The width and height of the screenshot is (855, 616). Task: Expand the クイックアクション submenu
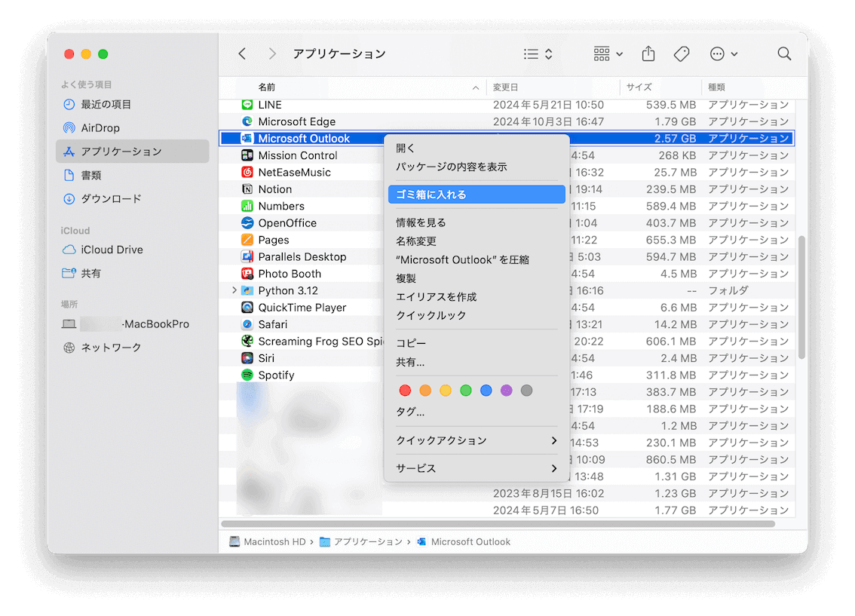pos(477,440)
